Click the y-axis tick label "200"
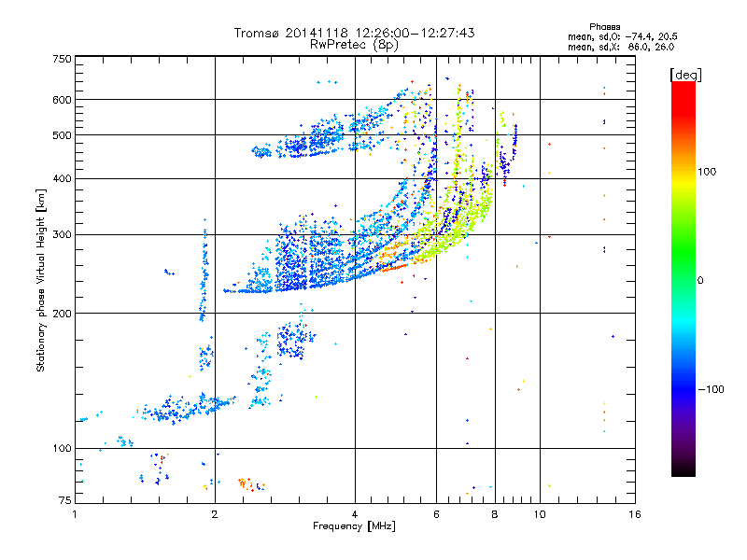 pos(62,314)
